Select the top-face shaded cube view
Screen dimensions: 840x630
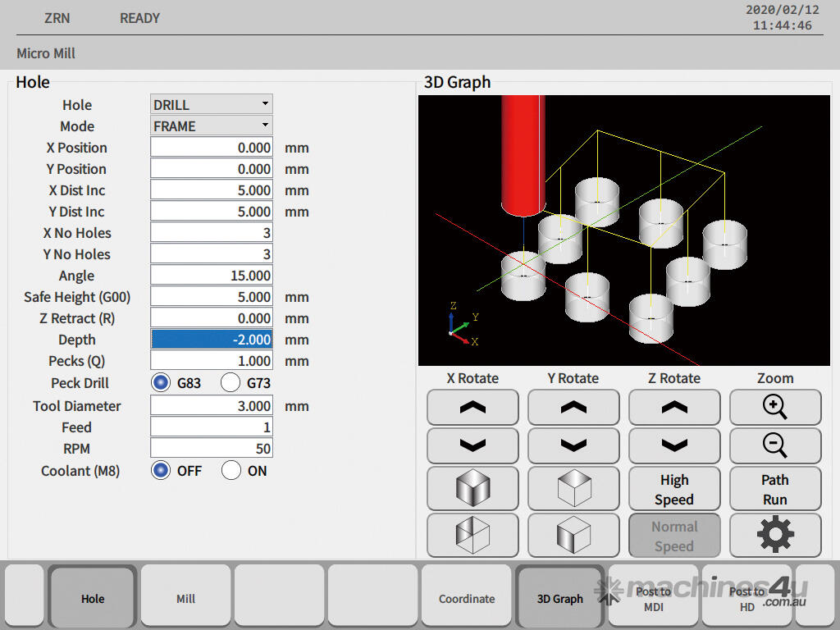click(x=573, y=490)
